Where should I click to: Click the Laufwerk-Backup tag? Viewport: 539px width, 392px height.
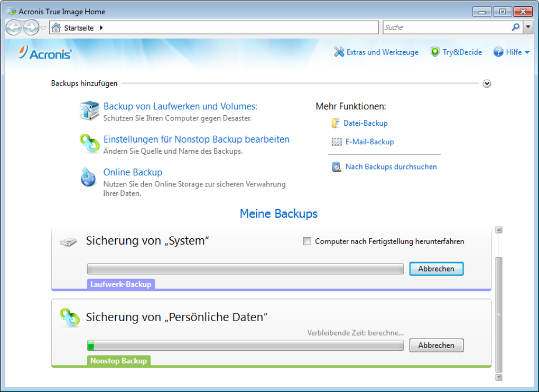click(120, 284)
